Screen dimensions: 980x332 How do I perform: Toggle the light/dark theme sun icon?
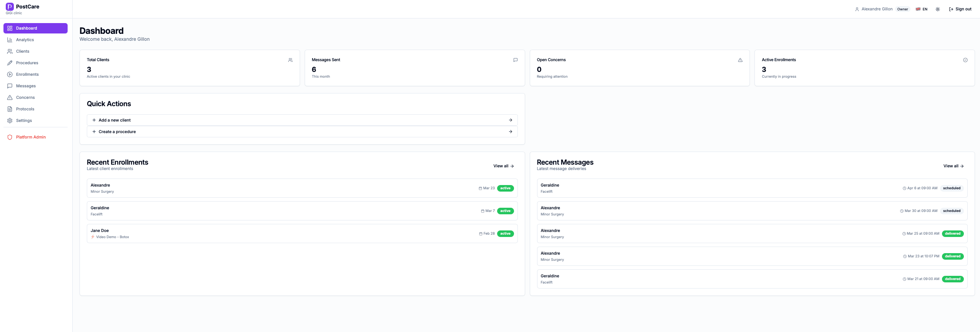tap(938, 9)
